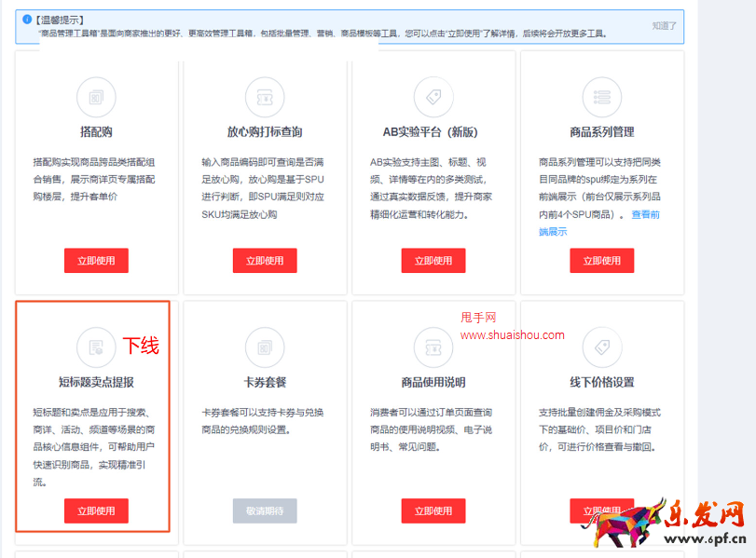
Task: Click the greyed 敬请期待 button
Action: [265, 510]
